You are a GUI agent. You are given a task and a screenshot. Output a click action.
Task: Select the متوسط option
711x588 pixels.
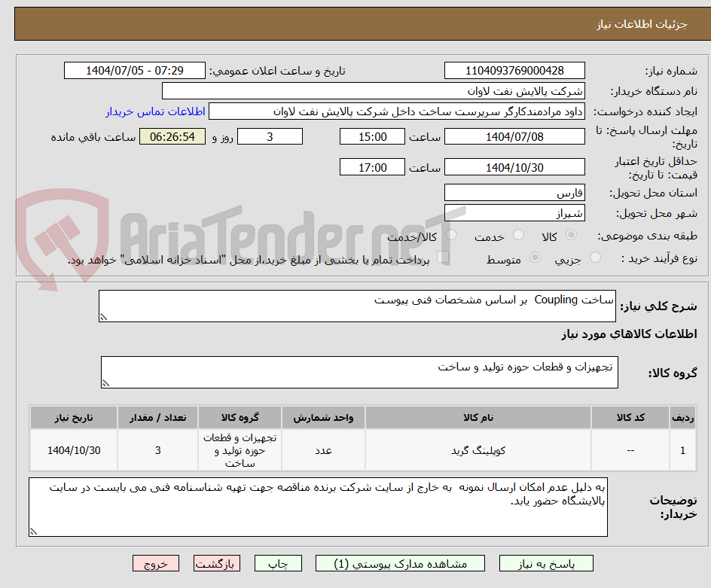pyautogui.click(x=535, y=257)
